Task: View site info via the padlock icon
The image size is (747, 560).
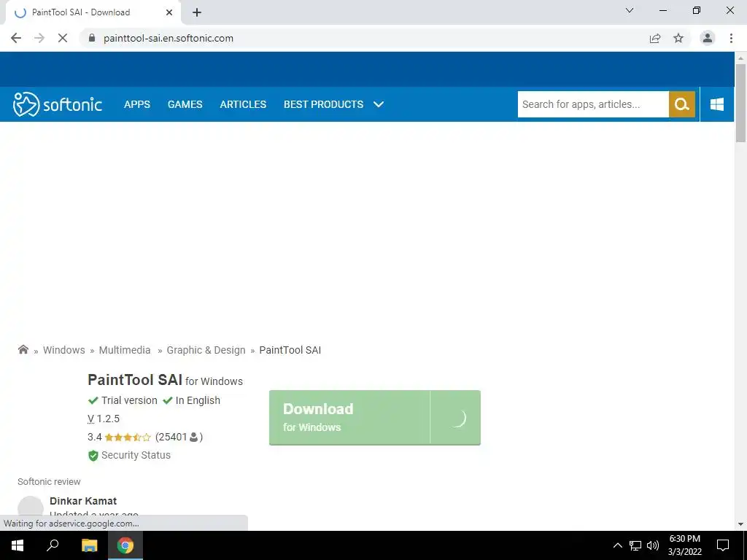Action: [92, 38]
